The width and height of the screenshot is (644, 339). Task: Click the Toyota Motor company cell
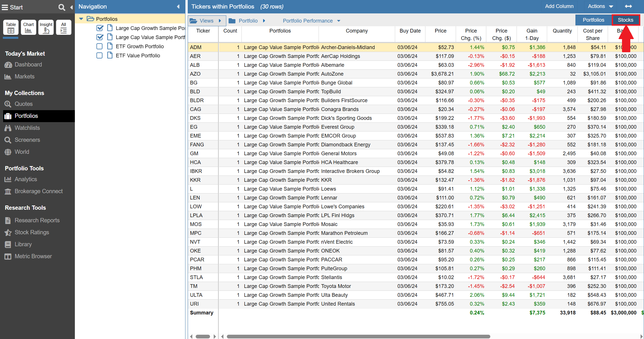pos(357,286)
